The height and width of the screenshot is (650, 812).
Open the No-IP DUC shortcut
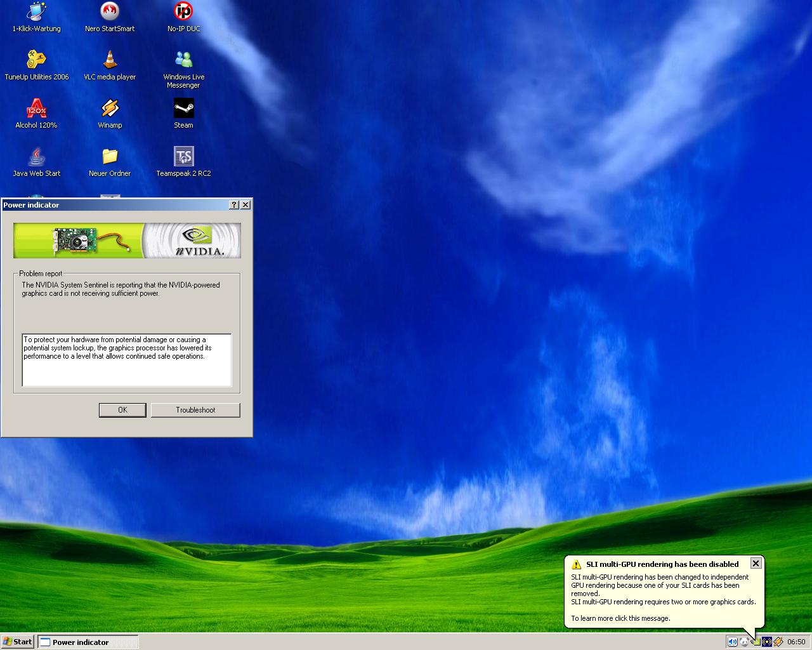183,18
